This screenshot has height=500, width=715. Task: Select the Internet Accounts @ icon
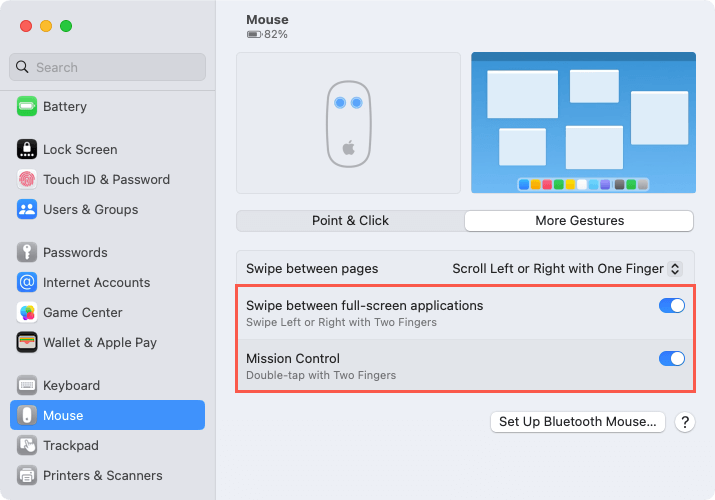coord(27,282)
